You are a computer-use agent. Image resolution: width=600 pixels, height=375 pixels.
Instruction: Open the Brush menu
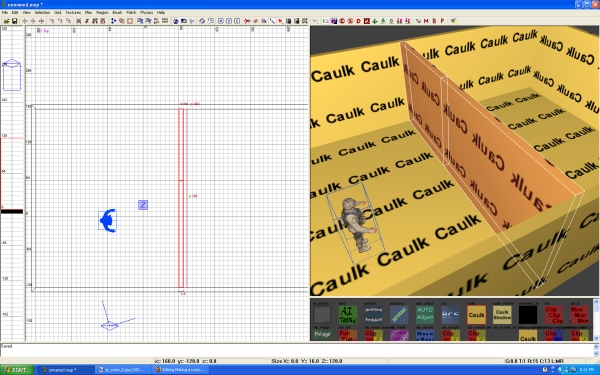[117, 13]
